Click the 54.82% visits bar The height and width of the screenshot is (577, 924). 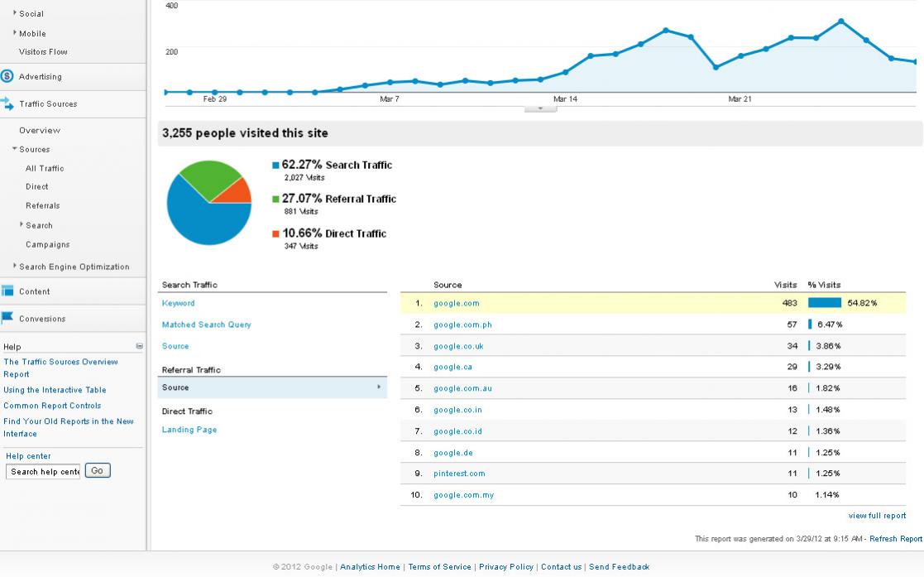pyautogui.click(x=825, y=303)
